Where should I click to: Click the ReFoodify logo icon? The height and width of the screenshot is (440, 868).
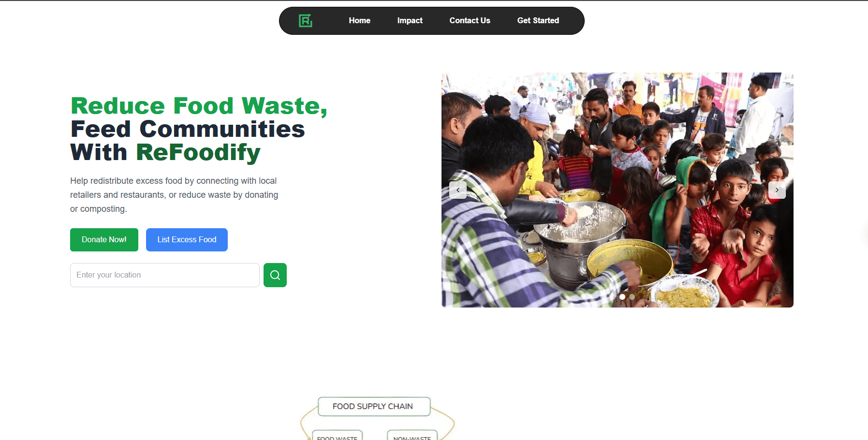coord(305,21)
